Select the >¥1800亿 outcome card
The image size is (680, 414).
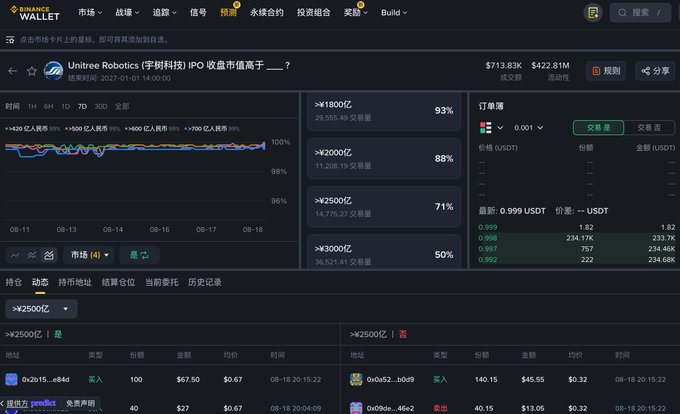pyautogui.click(x=384, y=111)
